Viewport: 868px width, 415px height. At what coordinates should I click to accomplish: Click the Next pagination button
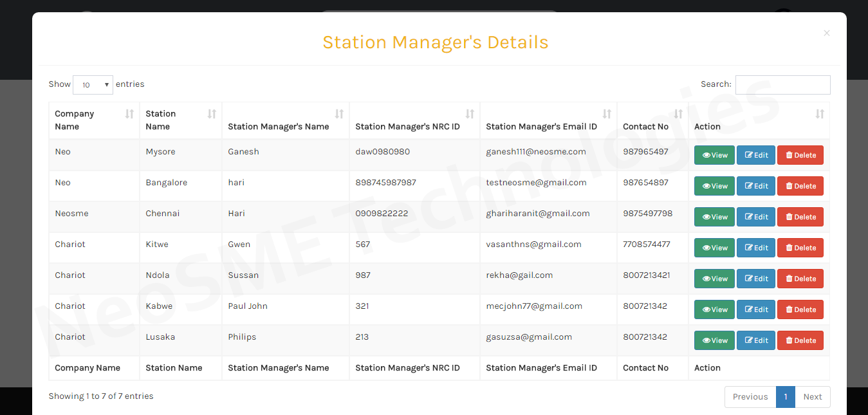(x=813, y=397)
